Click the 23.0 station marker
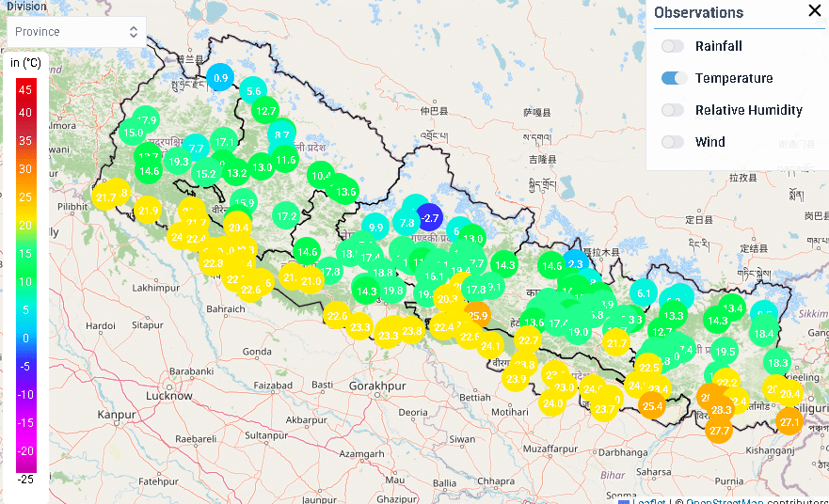This screenshot has width=829, height=504. tap(564, 387)
